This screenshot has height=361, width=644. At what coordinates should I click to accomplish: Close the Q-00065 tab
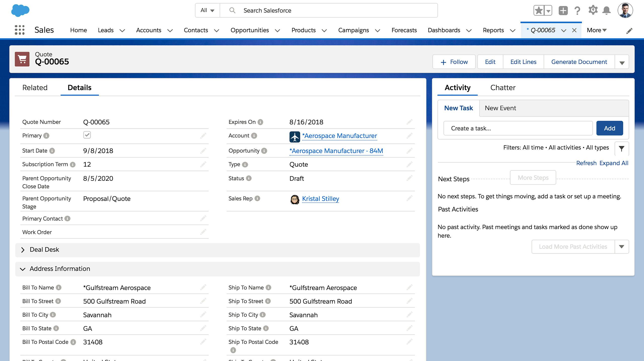click(574, 30)
